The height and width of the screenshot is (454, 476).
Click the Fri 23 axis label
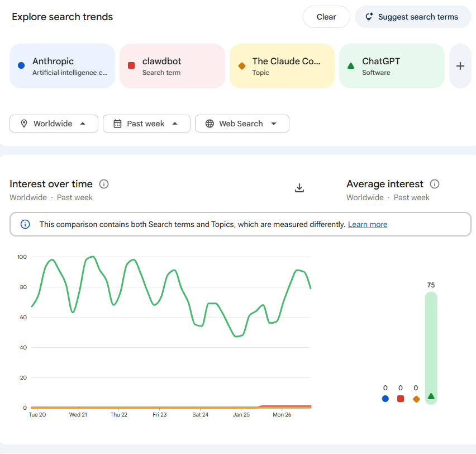point(160,414)
